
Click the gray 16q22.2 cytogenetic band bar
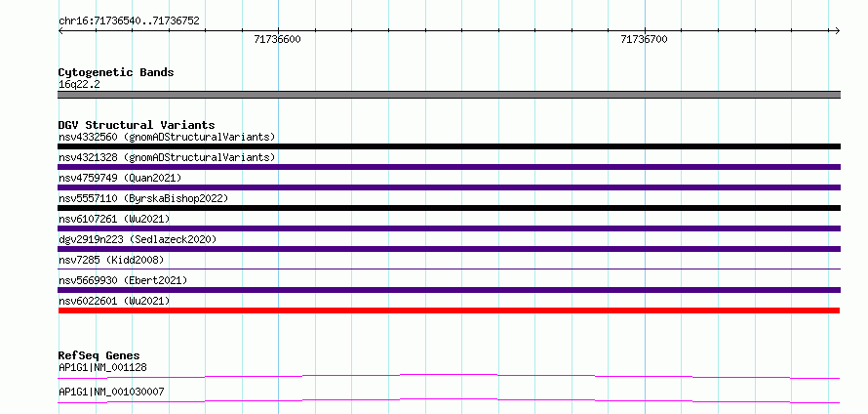click(x=449, y=95)
